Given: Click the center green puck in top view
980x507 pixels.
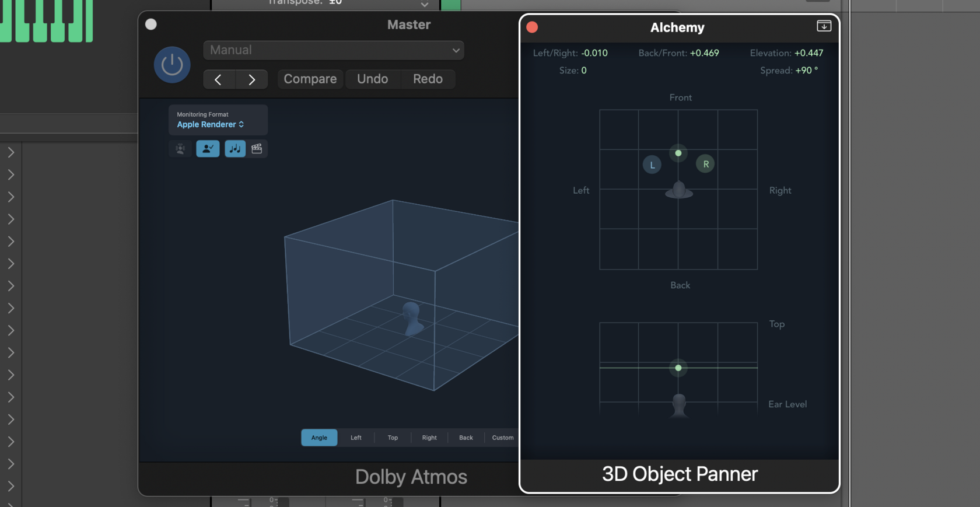Looking at the screenshot, I should [x=678, y=153].
